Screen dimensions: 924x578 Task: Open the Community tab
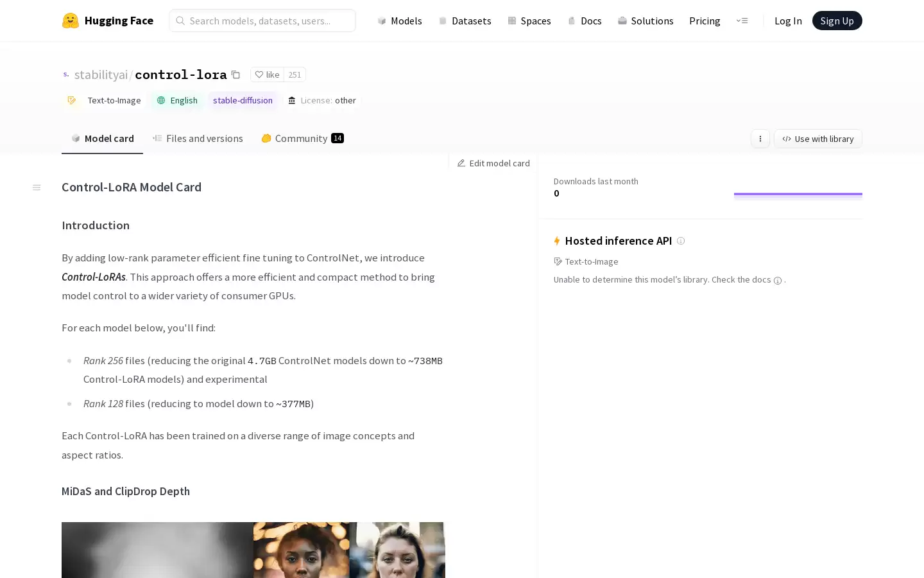coord(302,138)
